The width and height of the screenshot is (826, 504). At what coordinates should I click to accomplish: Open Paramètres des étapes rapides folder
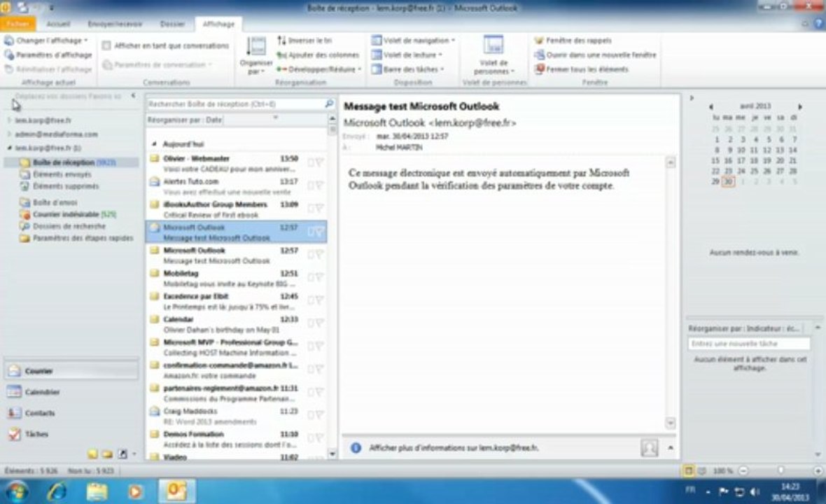tap(76, 238)
